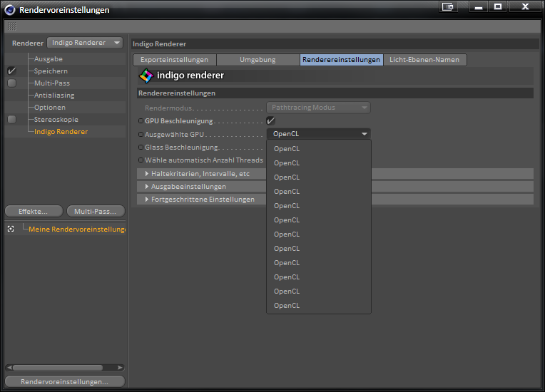Click the Effekte... button

coord(33,212)
